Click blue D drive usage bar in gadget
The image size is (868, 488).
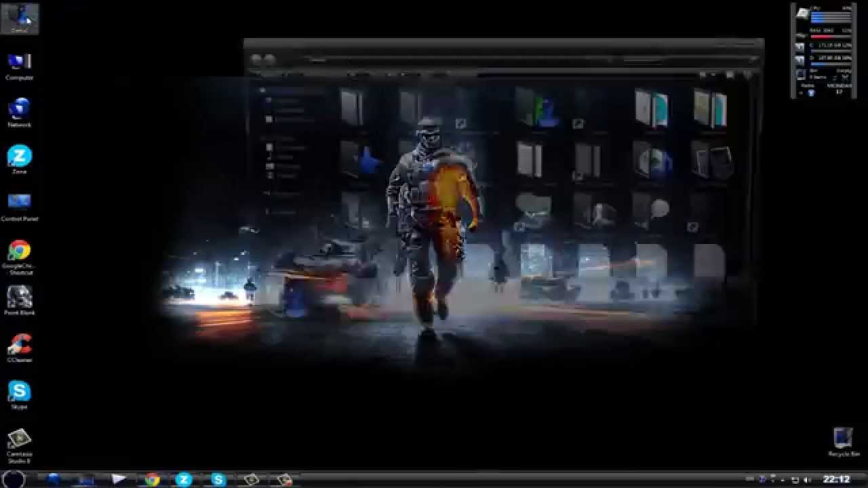[x=831, y=64]
